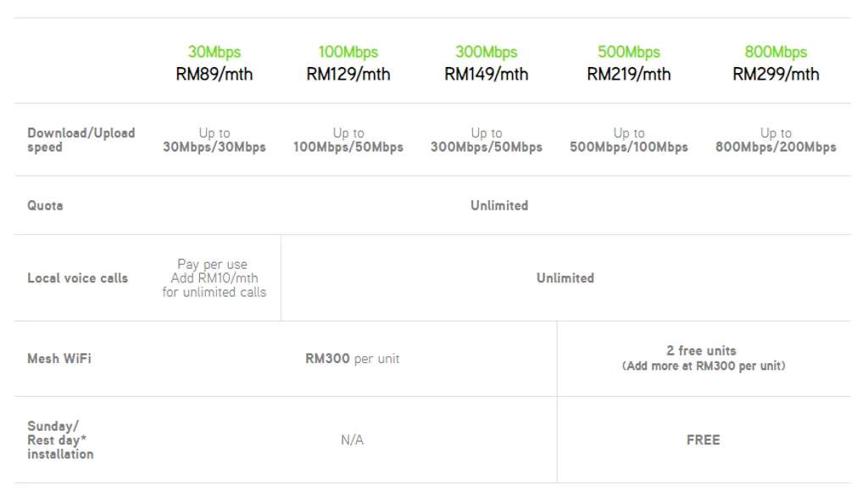
Task: Click the Mesh WiFi row label
Action: tap(59, 359)
